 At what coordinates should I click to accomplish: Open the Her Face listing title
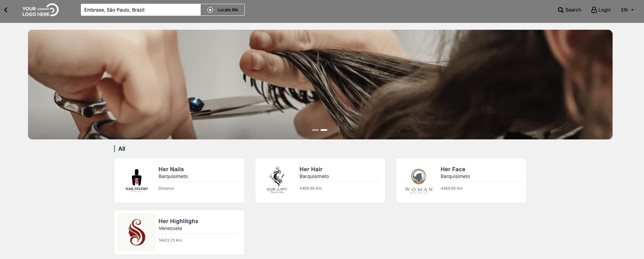pos(453,169)
